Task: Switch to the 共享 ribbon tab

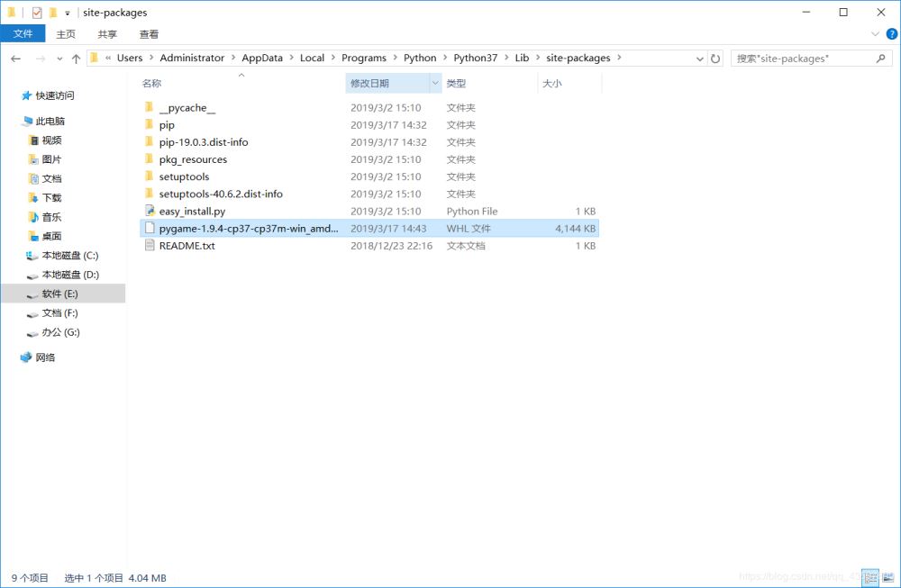Action: (107, 34)
